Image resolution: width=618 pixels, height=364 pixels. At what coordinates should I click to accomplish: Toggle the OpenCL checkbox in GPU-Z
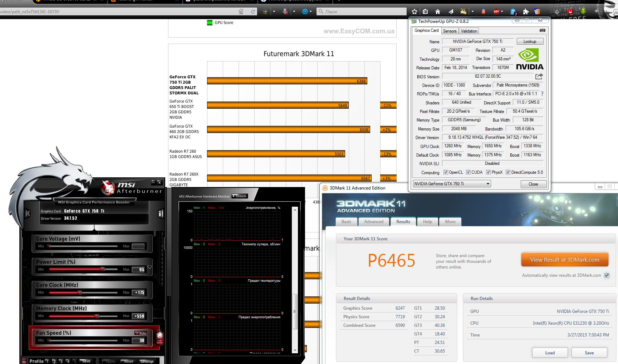446,172
